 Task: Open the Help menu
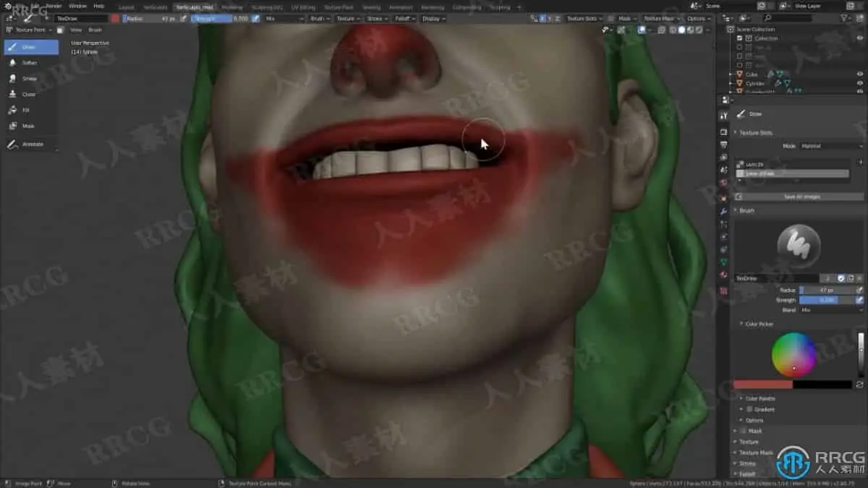(98, 6)
